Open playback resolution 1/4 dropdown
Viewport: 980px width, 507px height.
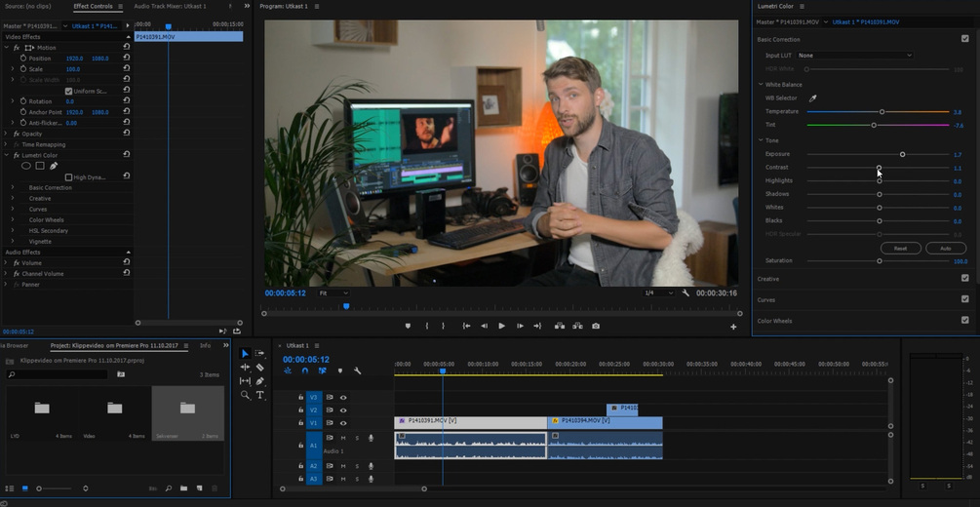pos(659,293)
